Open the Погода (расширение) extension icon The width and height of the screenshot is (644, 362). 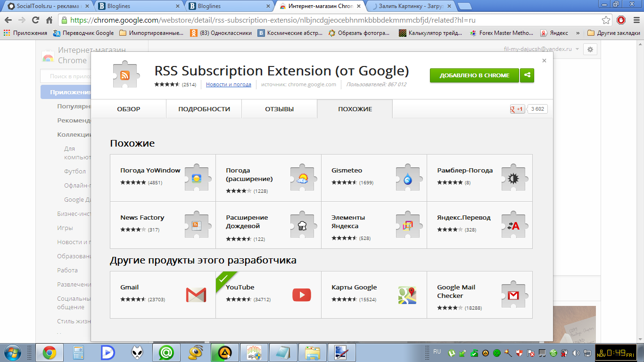pyautogui.click(x=303, y=178)
